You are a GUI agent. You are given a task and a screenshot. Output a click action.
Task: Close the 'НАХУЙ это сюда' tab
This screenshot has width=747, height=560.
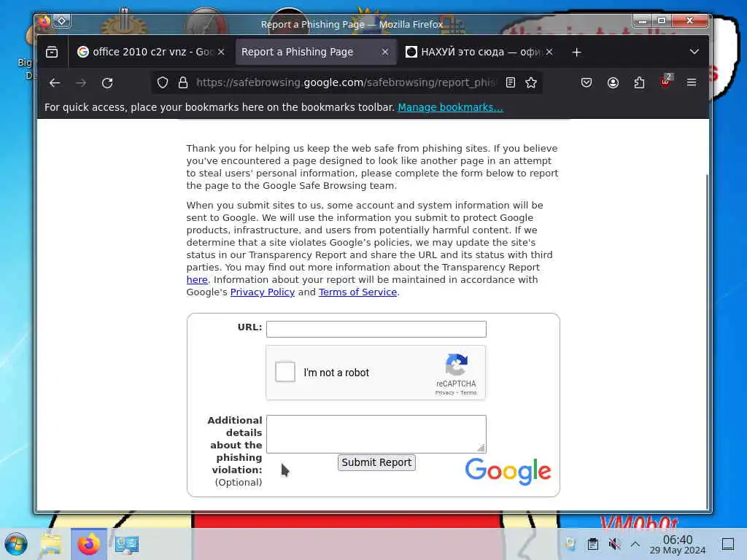pyautogui.click(x=549, y=52)
